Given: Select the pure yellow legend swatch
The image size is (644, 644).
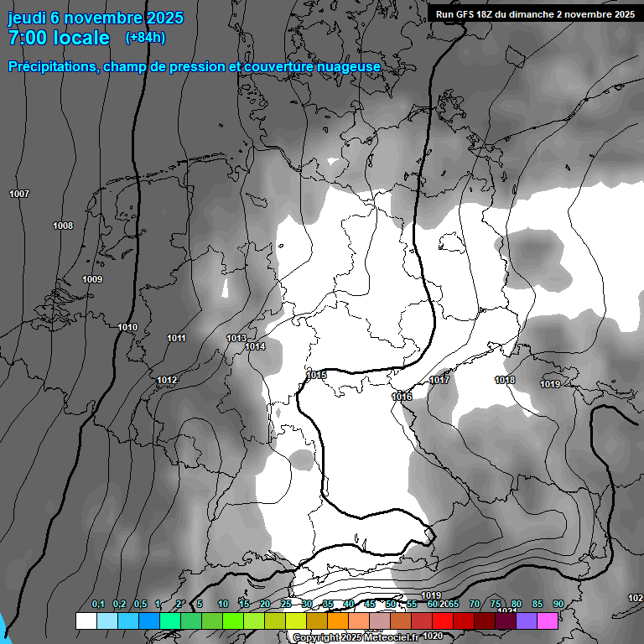Looking at the screenshot, I should pyautogui.click(x=296, y=621).
